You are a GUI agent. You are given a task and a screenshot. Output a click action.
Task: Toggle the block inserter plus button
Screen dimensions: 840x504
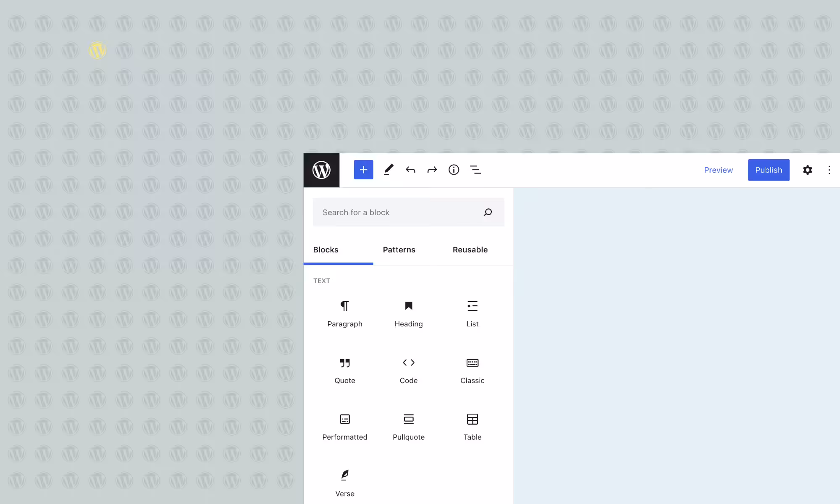[x=364, y=170]
